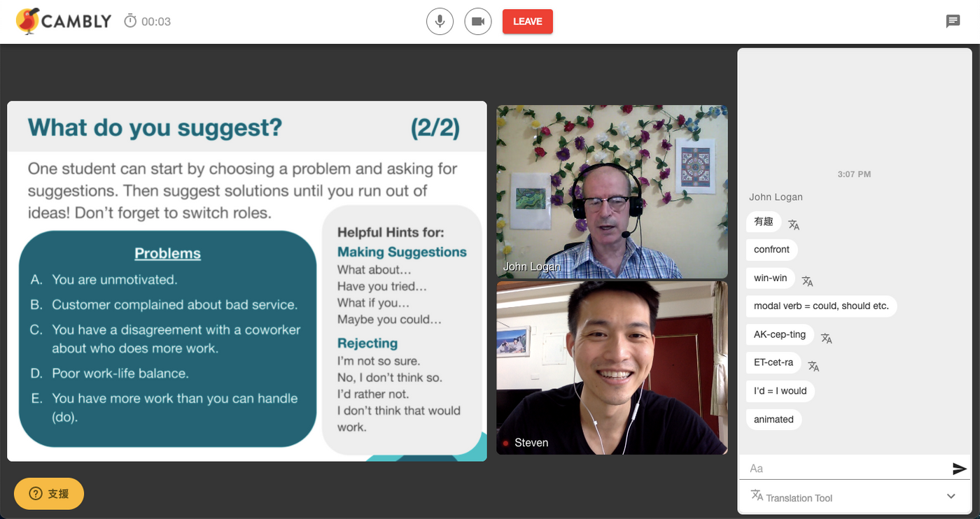Translate the 有趣 chat message
Image resolution: width=980 pixels, height=519 pixels.
coord(794,225)
